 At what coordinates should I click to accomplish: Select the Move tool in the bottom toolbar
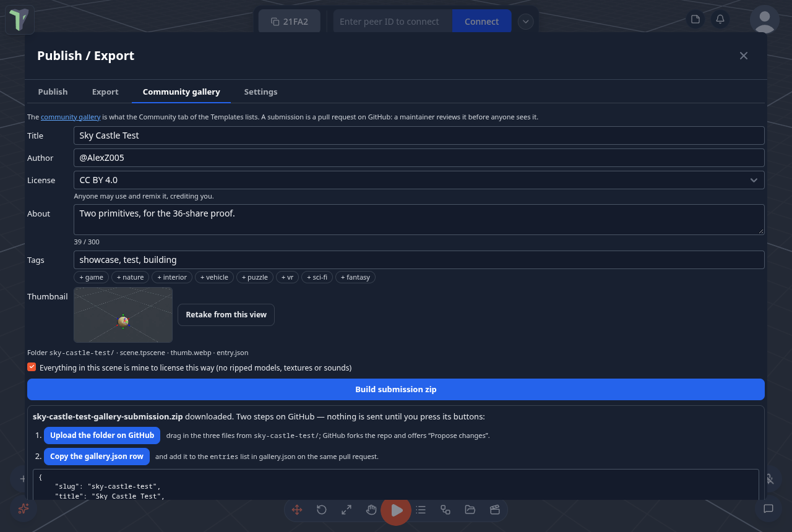coord(297,510)
